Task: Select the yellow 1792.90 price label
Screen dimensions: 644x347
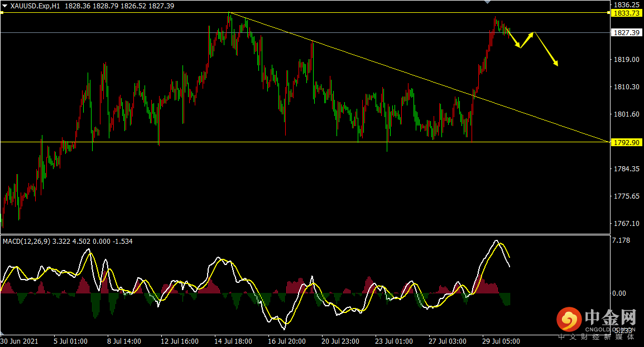Action: tap(626, 142)
